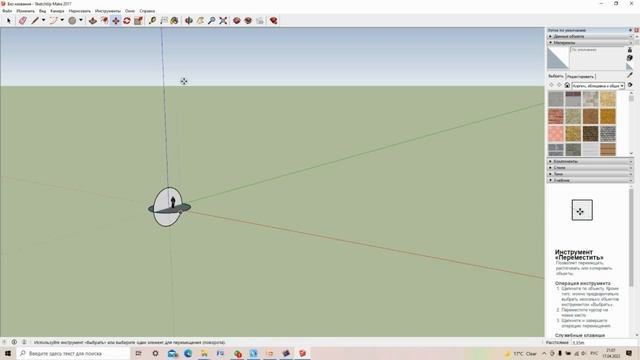This screenshot has height=360, width=640.
Task: Open the Справка menu
Action: pos(147,11)
